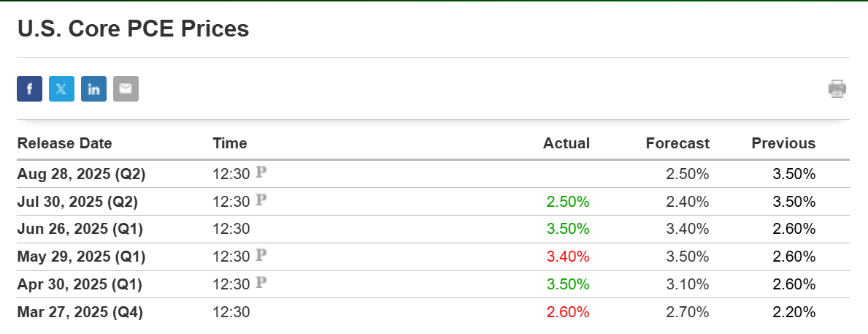
Task: Open the Jun 26, 2025 (Q1) row
Action: [433, 229]
